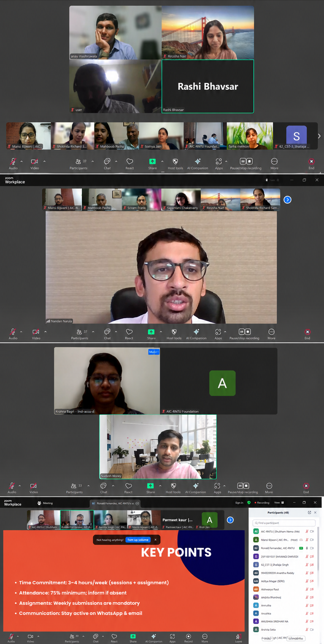Open Participants list showing 49 in toolbar

coord(72,638)
